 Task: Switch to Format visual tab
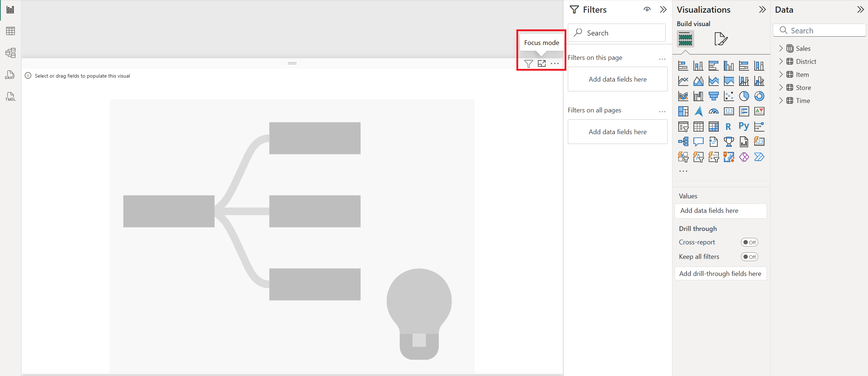click(720, 39)
